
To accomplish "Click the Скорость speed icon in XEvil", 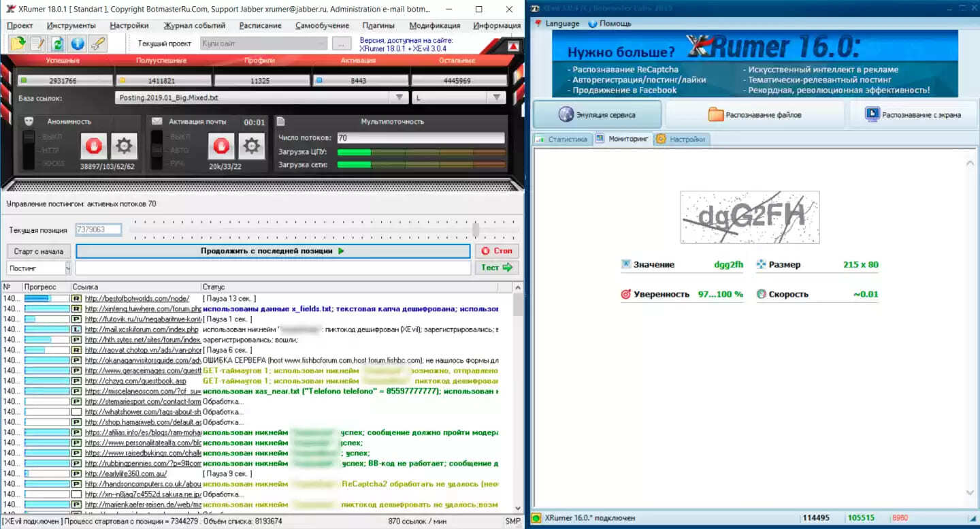I will coord(761,294).
